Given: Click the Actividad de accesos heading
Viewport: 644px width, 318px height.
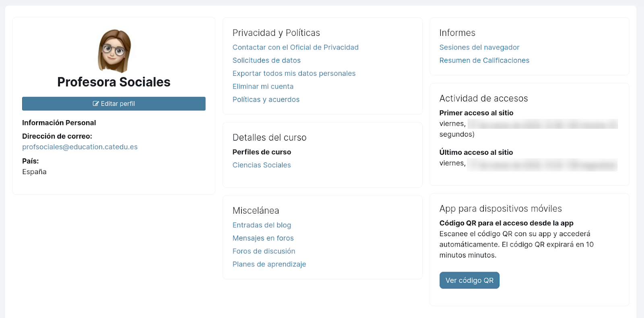Looking at the screenshot, I should point(483,99).
